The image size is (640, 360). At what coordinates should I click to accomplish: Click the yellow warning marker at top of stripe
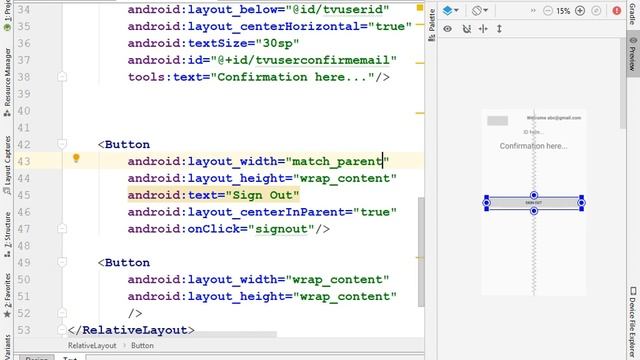[x=420, y=7]
